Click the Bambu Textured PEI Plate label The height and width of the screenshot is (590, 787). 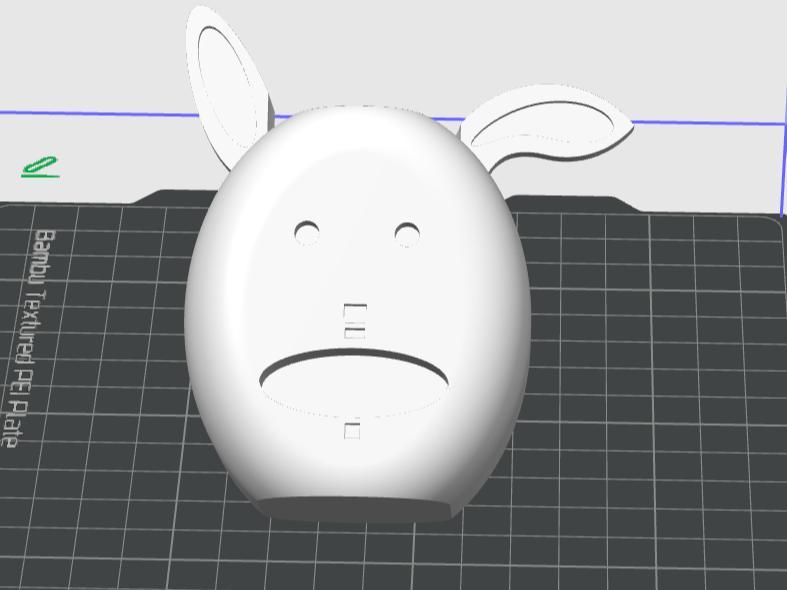(x=28, y=339)
